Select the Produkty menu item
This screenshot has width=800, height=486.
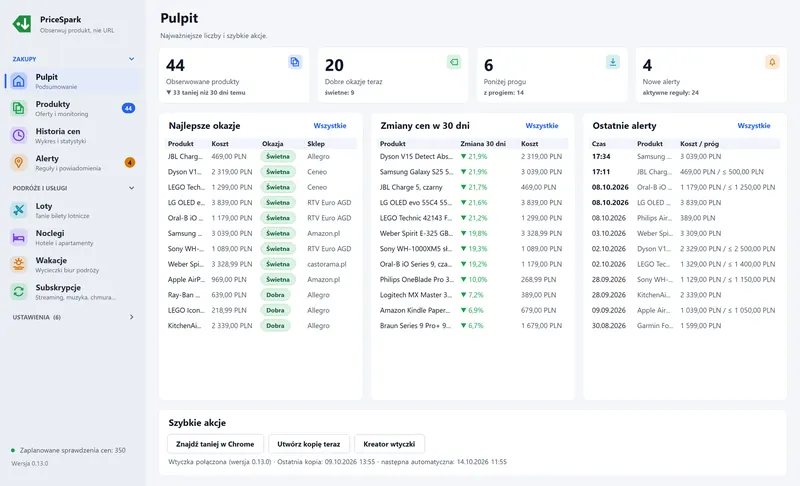[x=74, y=108]
